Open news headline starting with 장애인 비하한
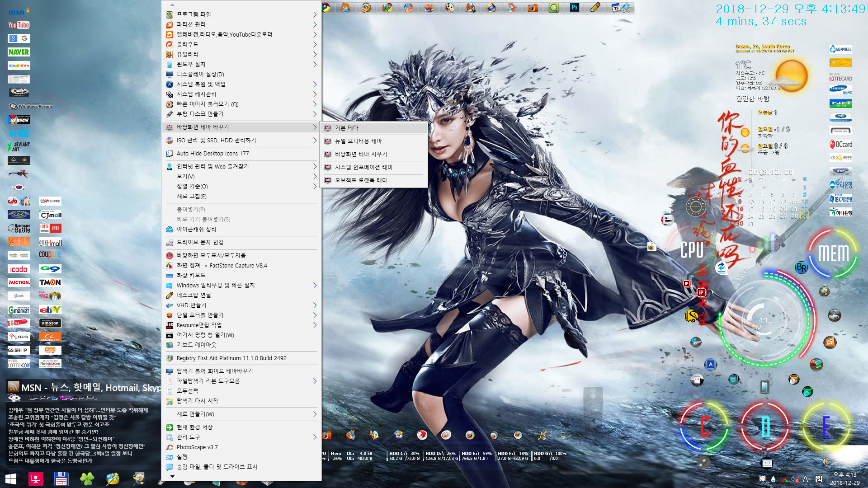Viewport: 868px width, 488px height. 61,439
